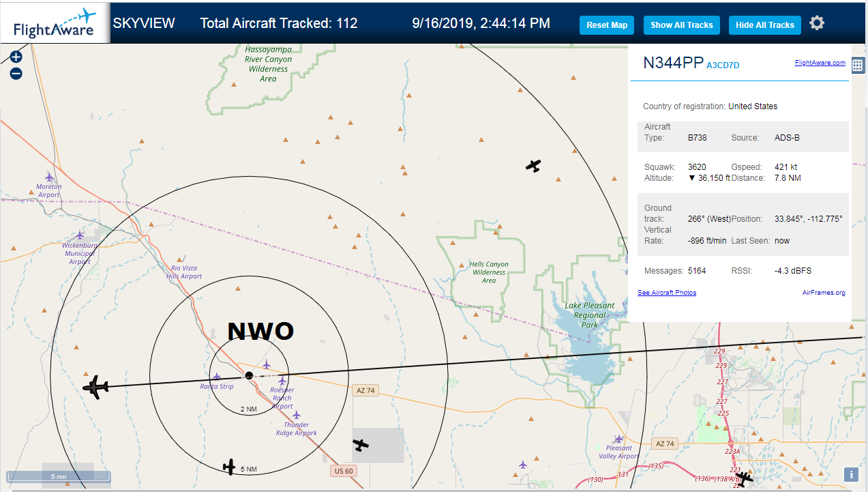Click the 5 nm map scale bar
Screen dimensions: 868x492
pos(59,476)
